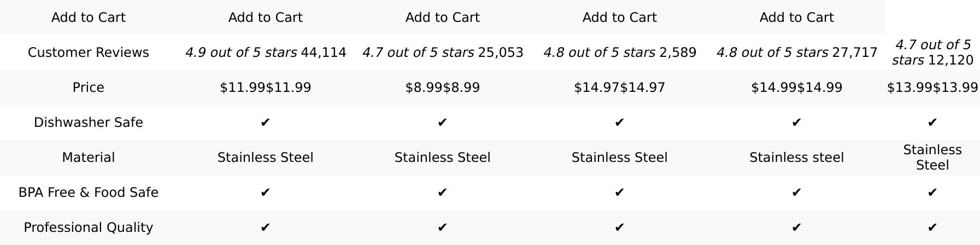Screen dimensions: 980x245
Task: Open the 12,120 reviews rating link
Action: (x=932, y=52)
